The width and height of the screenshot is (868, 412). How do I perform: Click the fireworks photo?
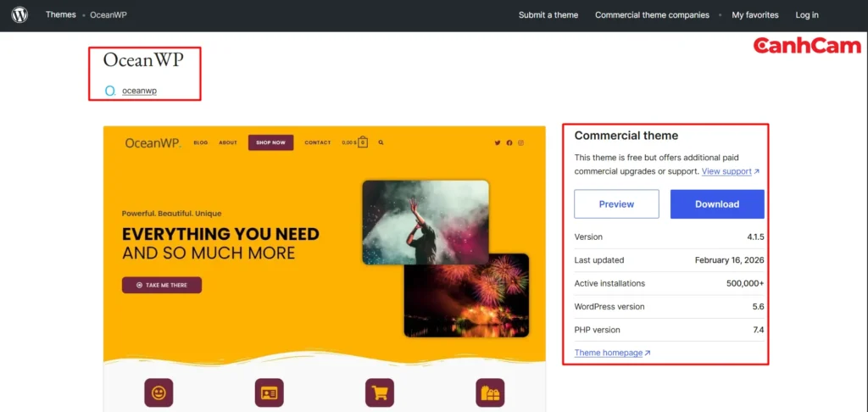(466, 295)
